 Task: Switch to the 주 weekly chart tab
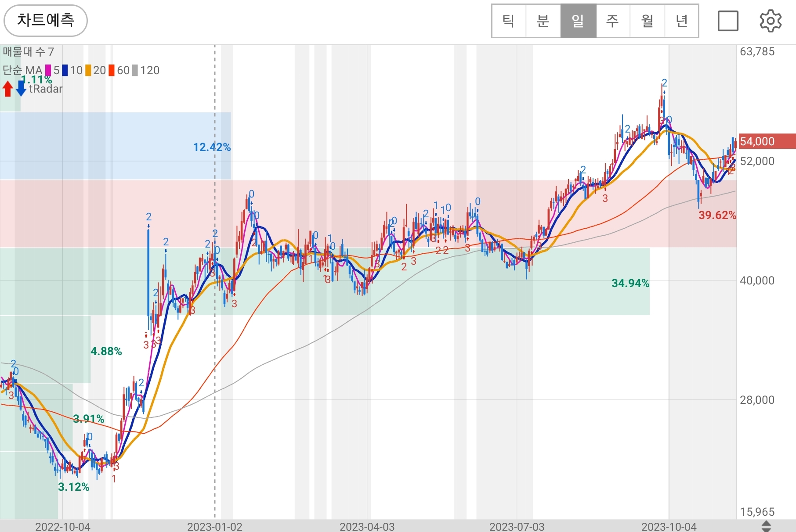pos(612,21)
